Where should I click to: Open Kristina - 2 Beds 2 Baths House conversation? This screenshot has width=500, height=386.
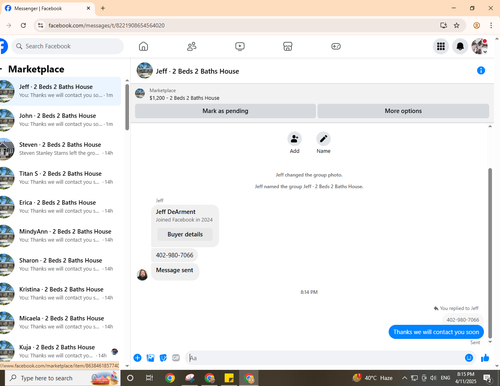click(60, 294)
